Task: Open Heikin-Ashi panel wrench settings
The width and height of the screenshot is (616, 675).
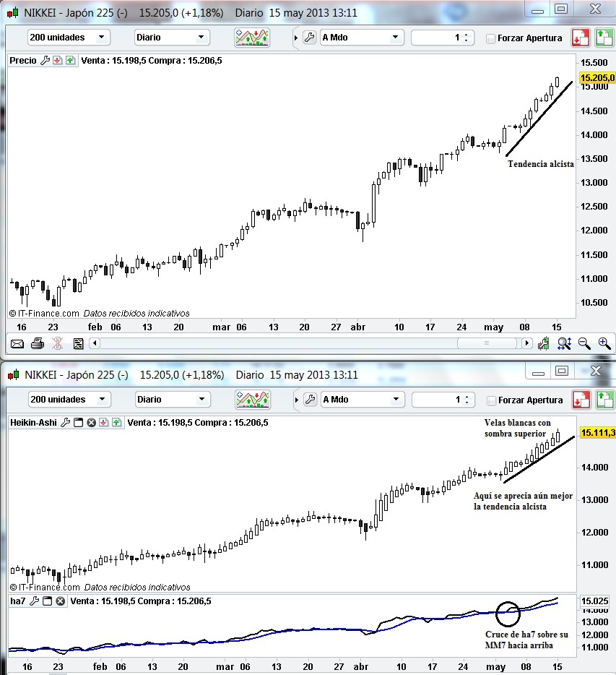Action: (66, 422)
